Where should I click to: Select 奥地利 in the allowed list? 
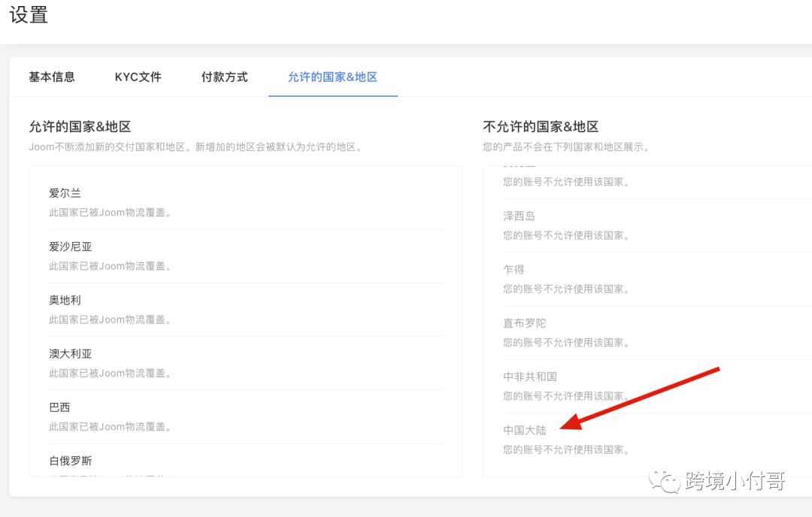[x=65, y=300]
